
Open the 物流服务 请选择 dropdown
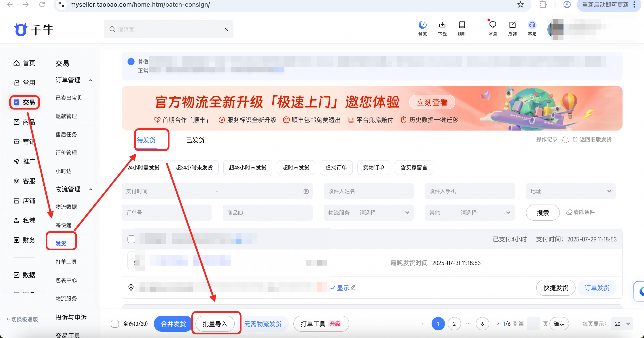pos(369,213)
